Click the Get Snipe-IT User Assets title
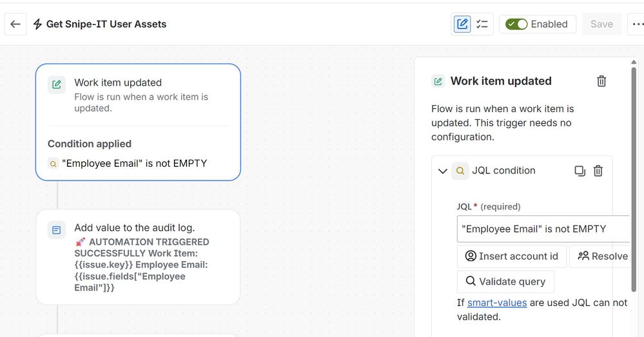The width and height of the screenshot is (644, 337). point(106,24)
